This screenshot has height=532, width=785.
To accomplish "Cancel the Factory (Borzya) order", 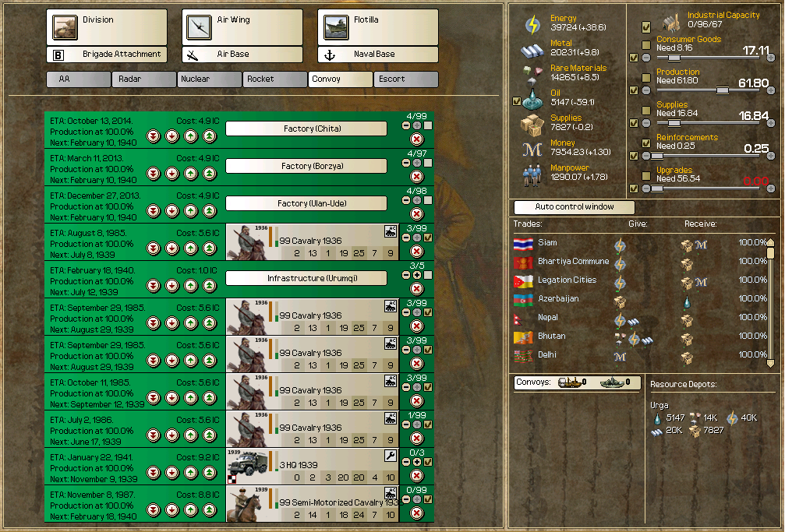I will pos(416,177).
